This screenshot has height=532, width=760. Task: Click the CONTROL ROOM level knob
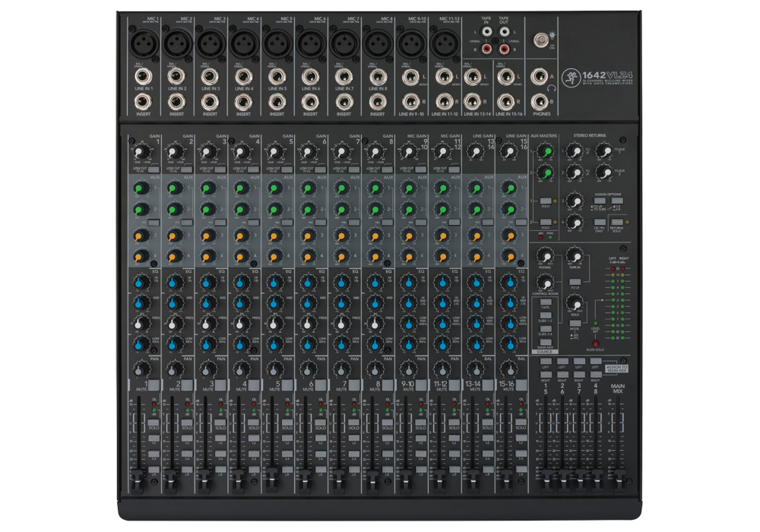(545, 283)
